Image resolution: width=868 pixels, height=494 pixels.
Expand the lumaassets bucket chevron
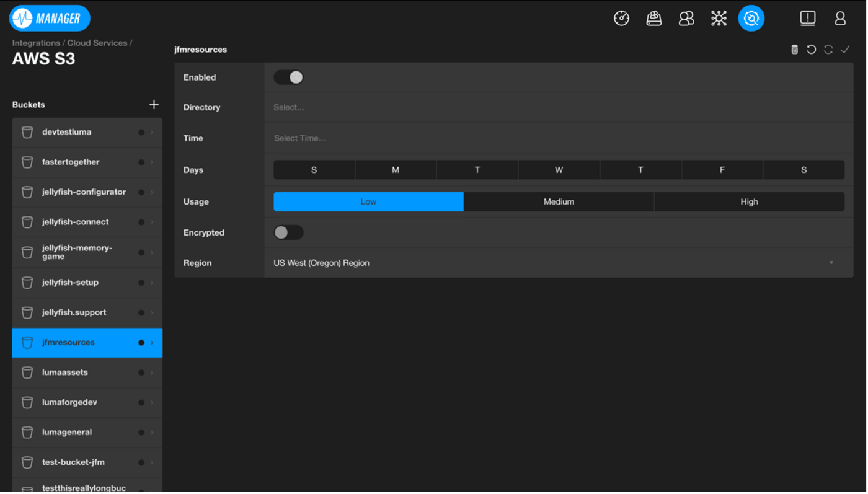[152, 373]
